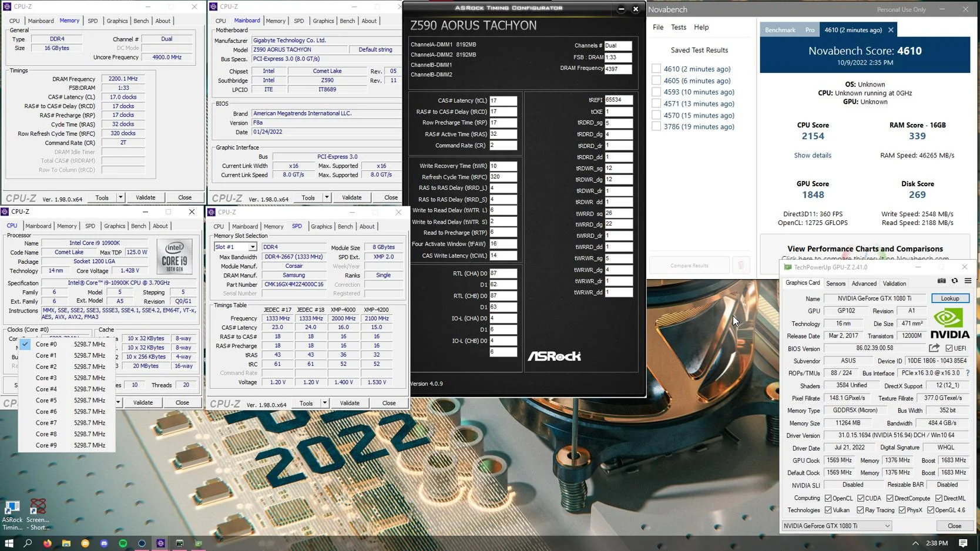Switch to SPD tab in CPU-Z Memory window
Viewport: 980px width, 551px height.
click(93, 21)
